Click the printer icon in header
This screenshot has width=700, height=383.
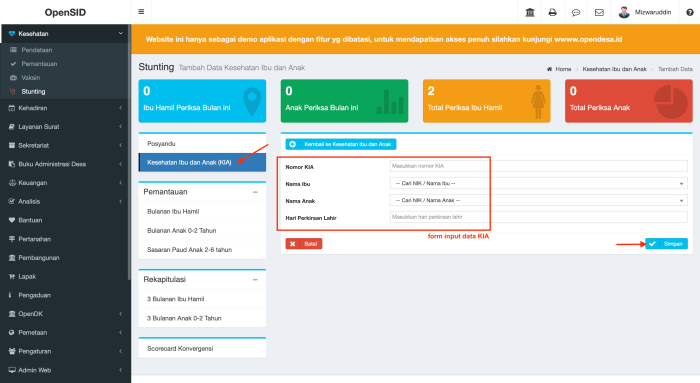[553, 12]
